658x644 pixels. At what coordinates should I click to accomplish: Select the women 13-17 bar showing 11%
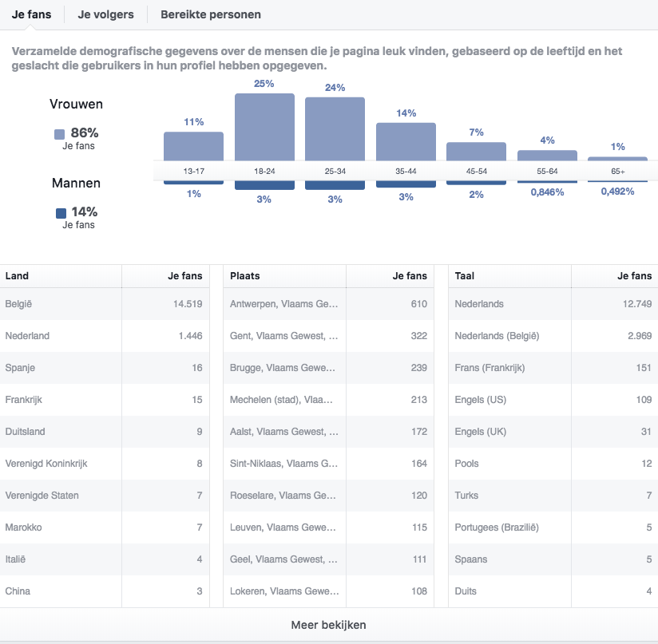(x=193, y=146)
